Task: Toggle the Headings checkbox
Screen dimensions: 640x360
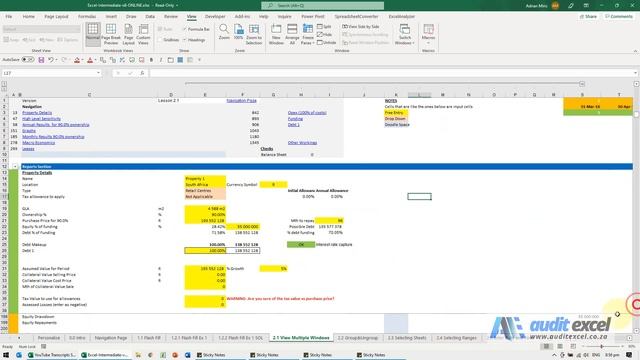Action: 194,40
